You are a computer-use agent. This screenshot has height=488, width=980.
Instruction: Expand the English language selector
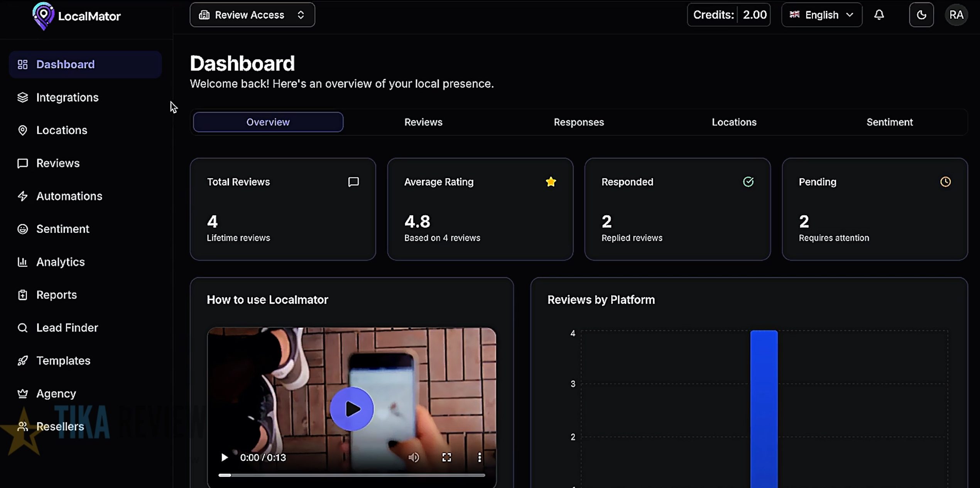821,15
